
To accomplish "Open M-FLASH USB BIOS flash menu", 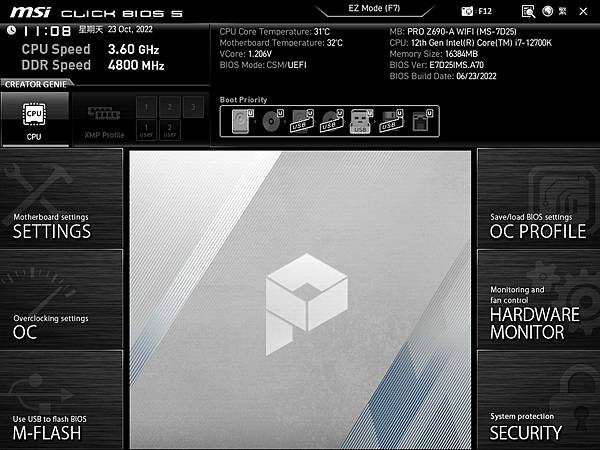I will 62,400.
